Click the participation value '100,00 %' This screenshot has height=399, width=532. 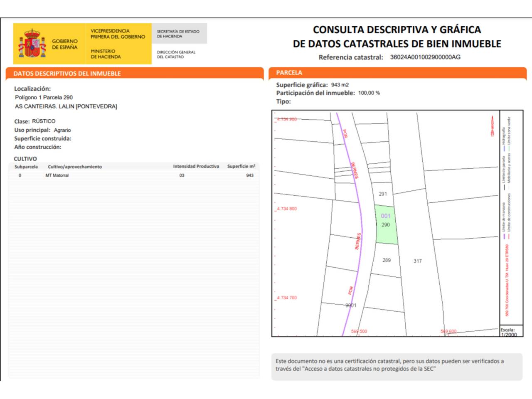coord(369,93)
